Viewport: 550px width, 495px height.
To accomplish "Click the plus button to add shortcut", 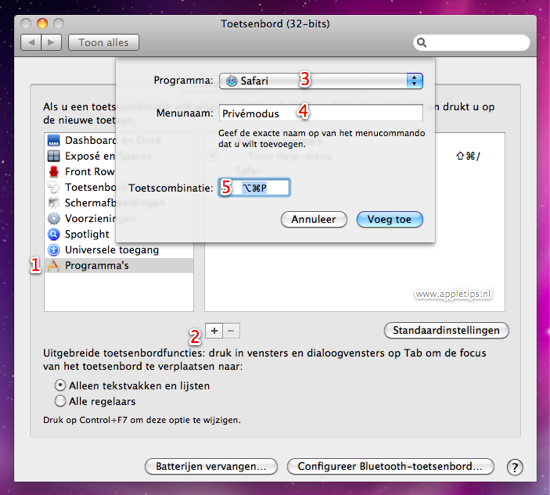I will click(x=214, y=331).
